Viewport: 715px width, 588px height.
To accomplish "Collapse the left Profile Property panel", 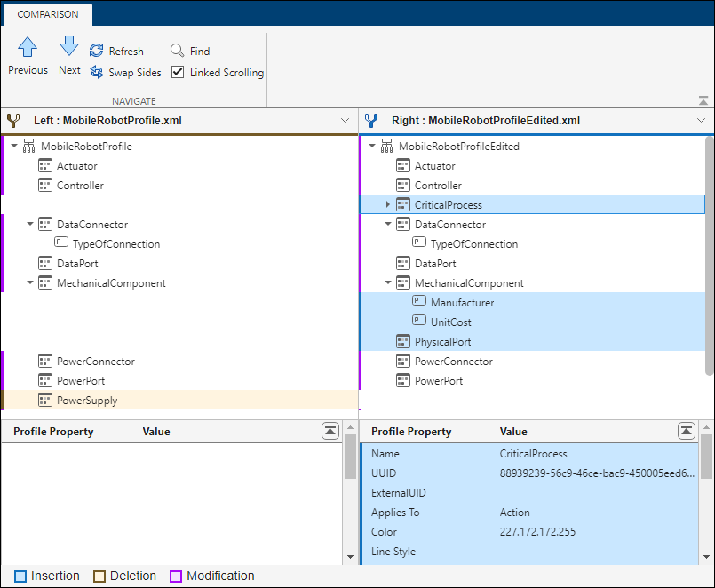I will tap(330, 430).
